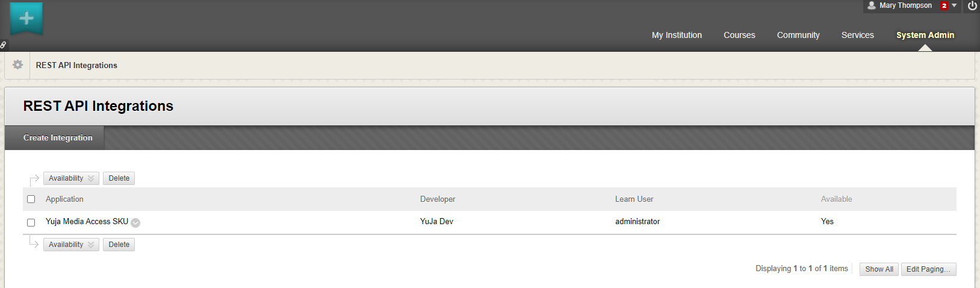Expand the top Availability dropdown
The height and width of the screenshot is (288, 980).
point(71,178)
